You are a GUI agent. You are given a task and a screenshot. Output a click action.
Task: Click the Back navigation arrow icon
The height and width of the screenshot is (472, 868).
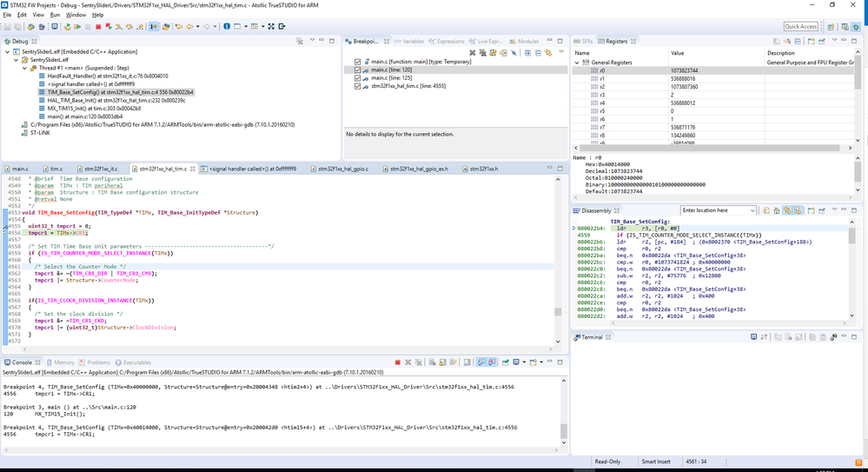(x=189, y=27)
